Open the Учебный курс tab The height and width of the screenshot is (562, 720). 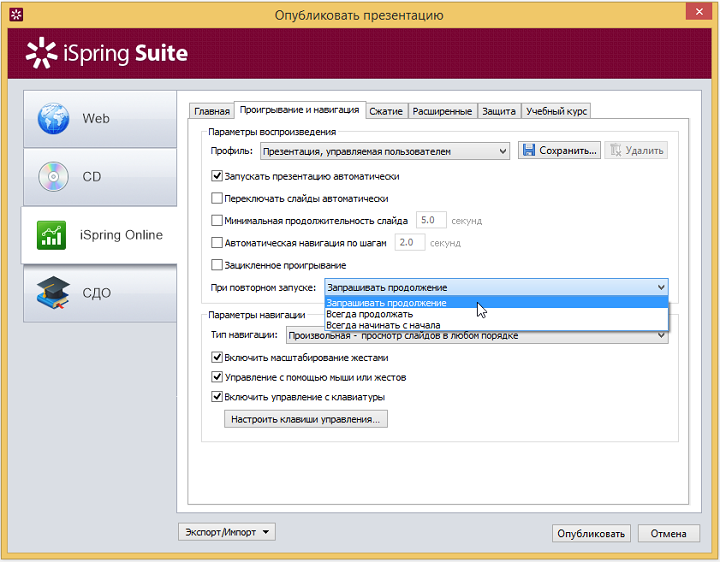[556, 111]
